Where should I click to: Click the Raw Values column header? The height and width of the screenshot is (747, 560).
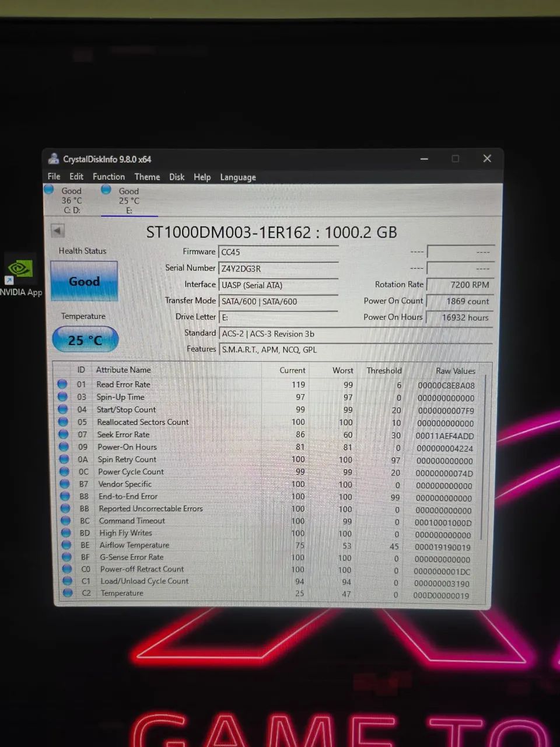click(x=456, y=371)
